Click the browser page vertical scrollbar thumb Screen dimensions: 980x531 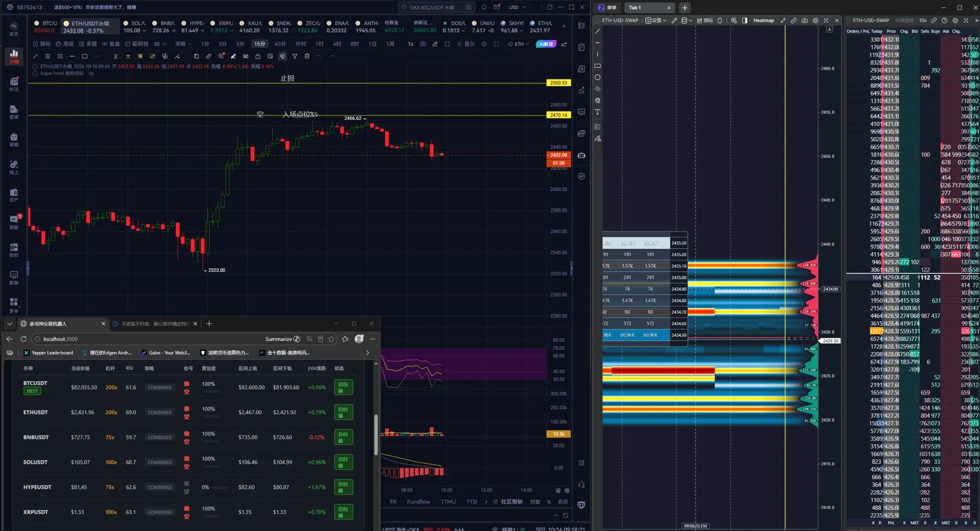[x=376, y=434]
